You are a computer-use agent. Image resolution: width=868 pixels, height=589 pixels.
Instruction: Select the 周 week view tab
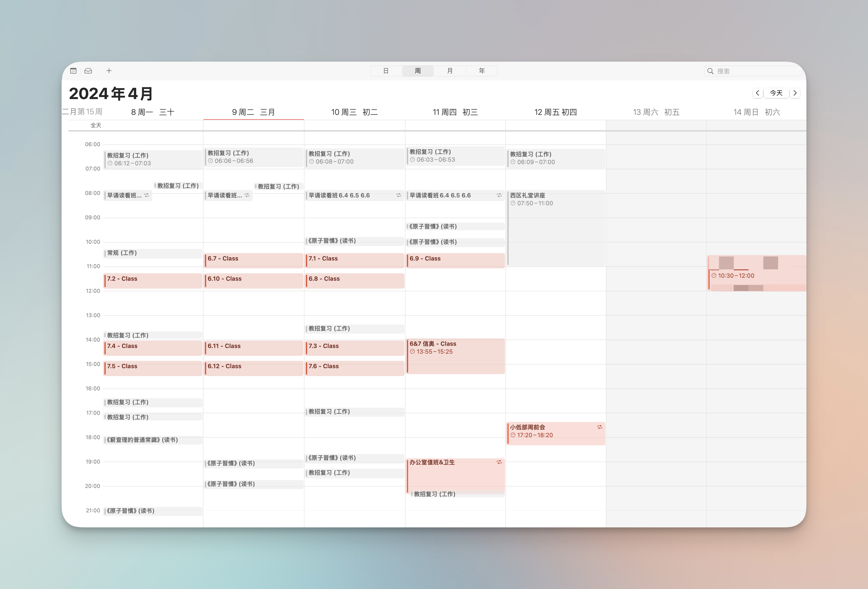[x=417, y=71]
